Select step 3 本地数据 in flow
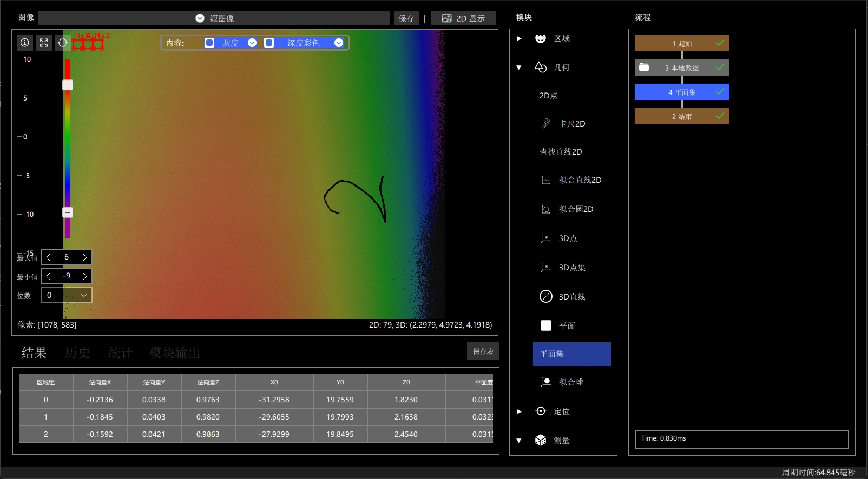Image resolution: width=868 pixels, height=479 pixels. tap(682, 68)
